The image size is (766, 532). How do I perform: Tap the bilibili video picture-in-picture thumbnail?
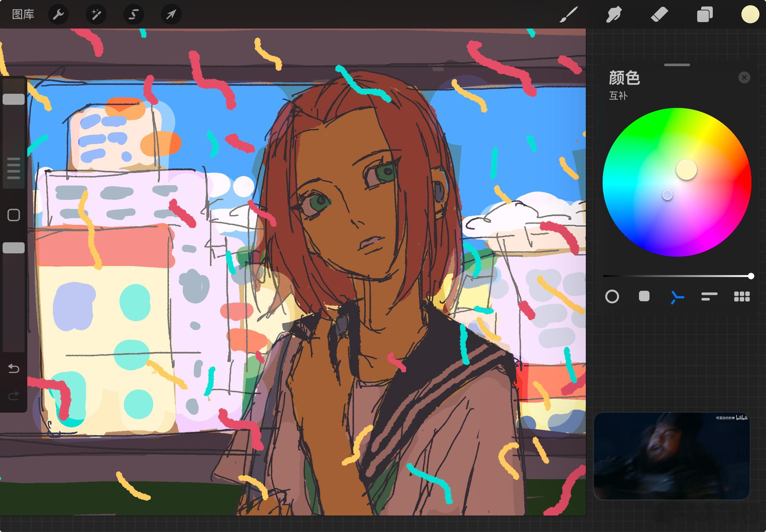point(672,456)
